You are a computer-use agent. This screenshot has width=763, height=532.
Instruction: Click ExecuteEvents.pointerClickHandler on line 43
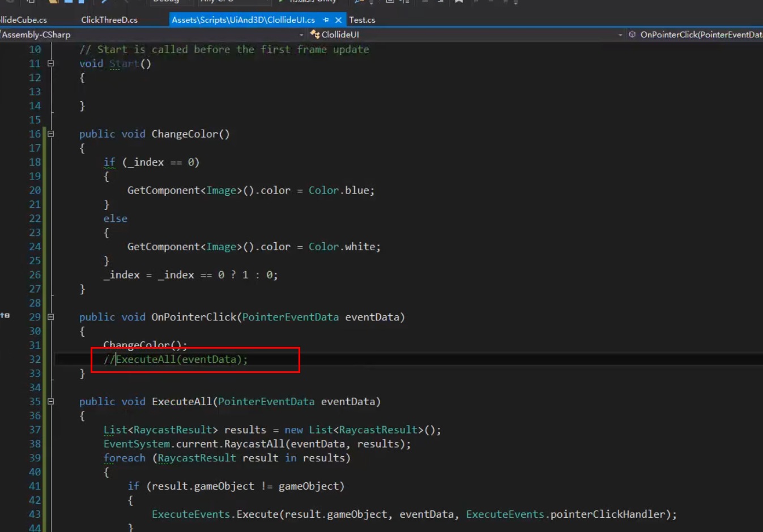point(568,514)
